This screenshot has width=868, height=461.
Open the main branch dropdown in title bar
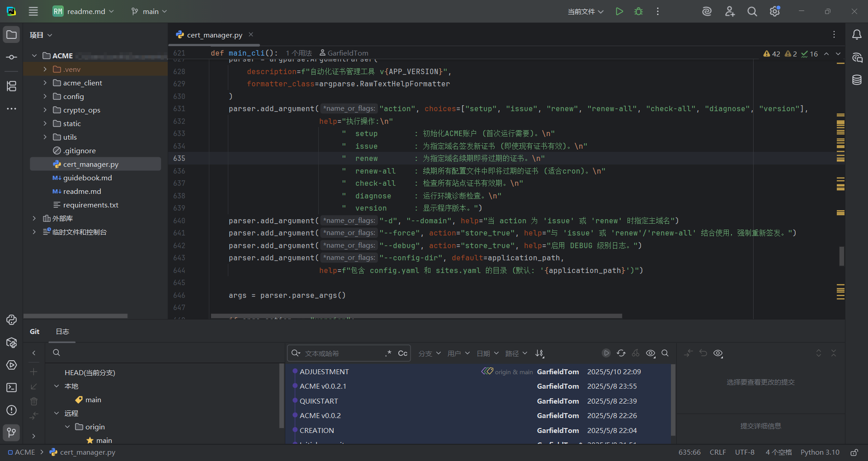click(149, 11)
